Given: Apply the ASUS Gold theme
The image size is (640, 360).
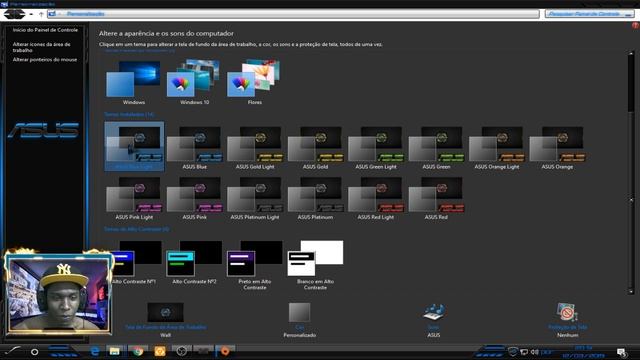Looking at the screenshot, I should click(x=315, y=147).
